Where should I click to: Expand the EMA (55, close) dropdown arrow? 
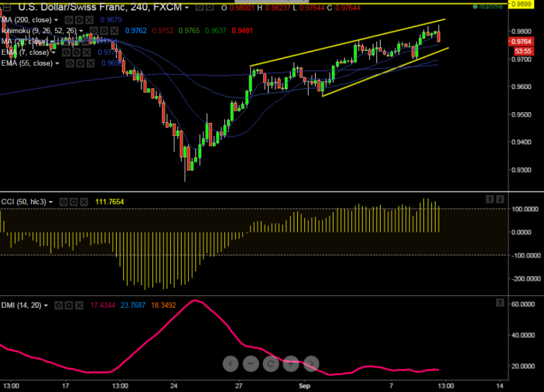[57, 63]
